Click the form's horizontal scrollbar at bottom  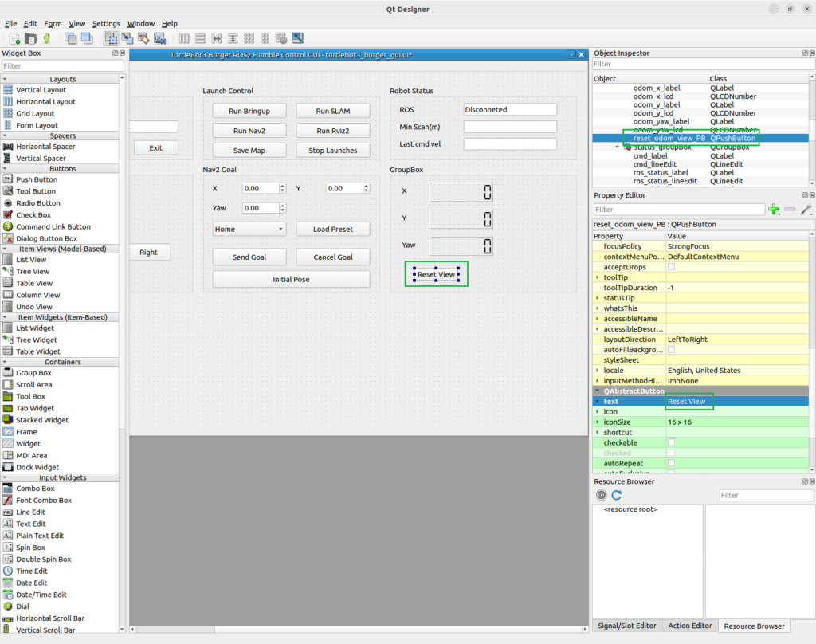tap(359, 630)
